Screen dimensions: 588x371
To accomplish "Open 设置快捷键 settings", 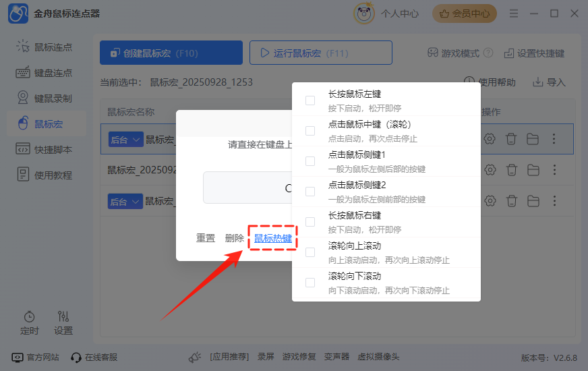I will [534, 53].
